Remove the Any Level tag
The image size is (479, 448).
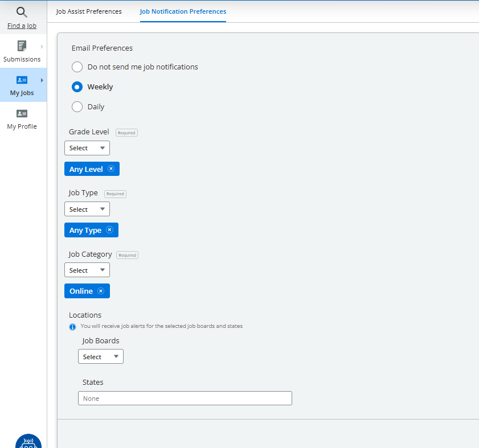click(111, 169)
